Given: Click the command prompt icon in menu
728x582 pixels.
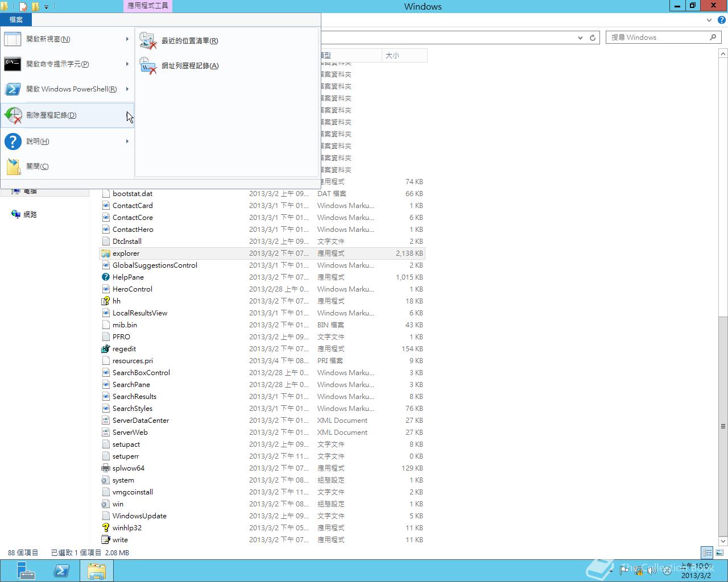Looking at the screenshot, I should tap(13, 64).
